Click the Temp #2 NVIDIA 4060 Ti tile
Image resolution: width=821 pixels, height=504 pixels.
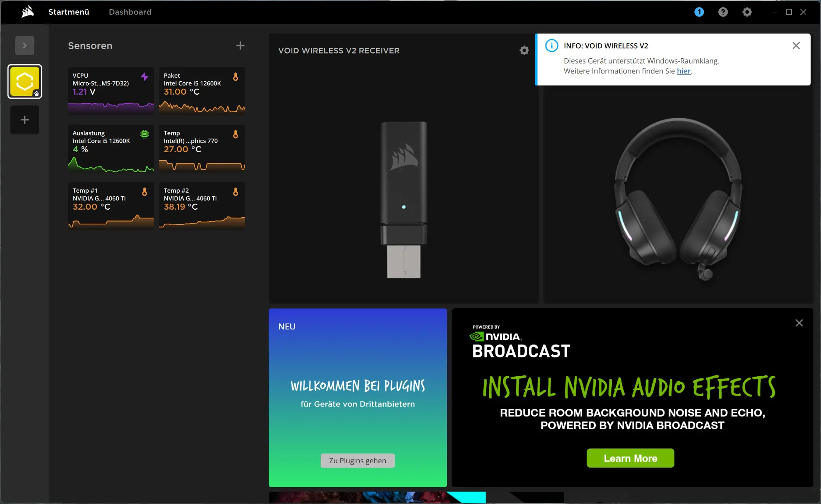(202, 206)
